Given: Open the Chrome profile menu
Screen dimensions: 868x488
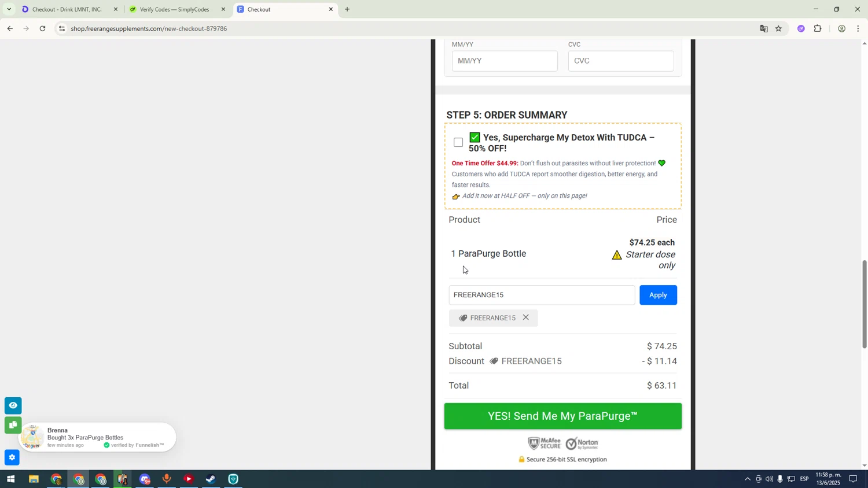Looking at the screenshot, I should pyautogui.click(x=841, y=28).
